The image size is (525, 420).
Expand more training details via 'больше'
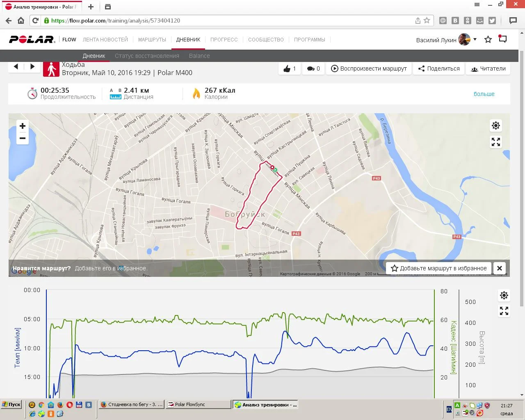tap(484, 94)
